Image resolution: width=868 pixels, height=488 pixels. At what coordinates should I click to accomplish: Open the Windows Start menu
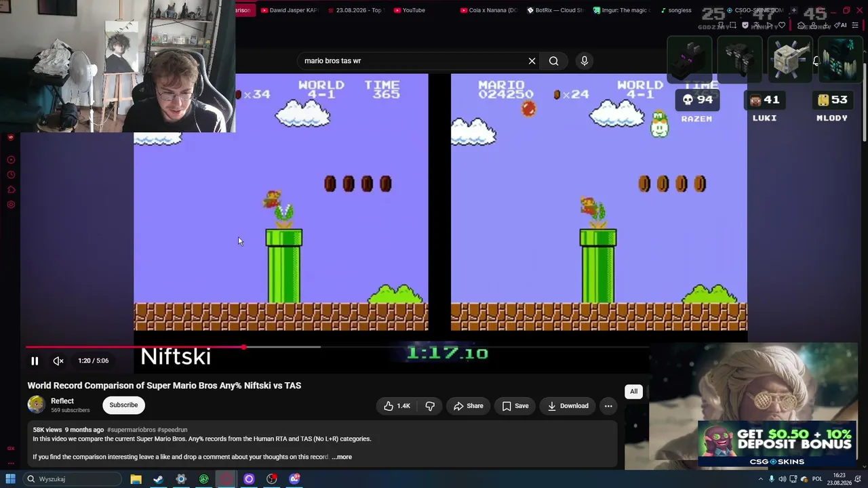[10, 479]
